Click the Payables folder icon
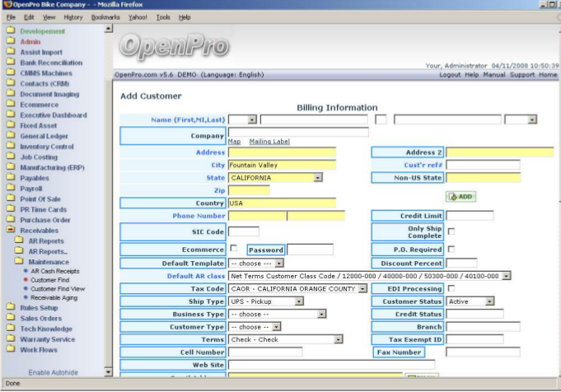The image size is (561, 392). [x=11, y=178]
